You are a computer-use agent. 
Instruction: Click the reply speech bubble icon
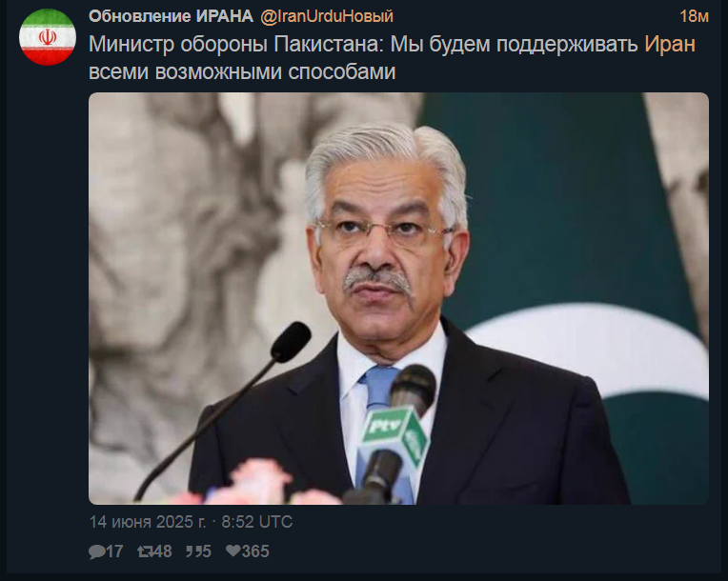(96, 551)
